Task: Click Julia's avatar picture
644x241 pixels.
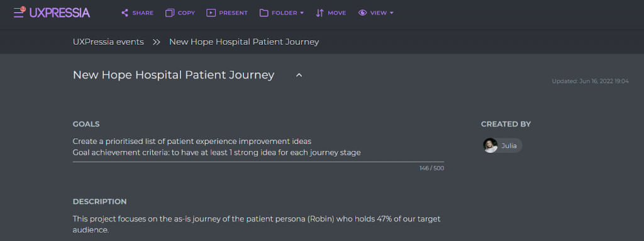Action: click(491, 145)
